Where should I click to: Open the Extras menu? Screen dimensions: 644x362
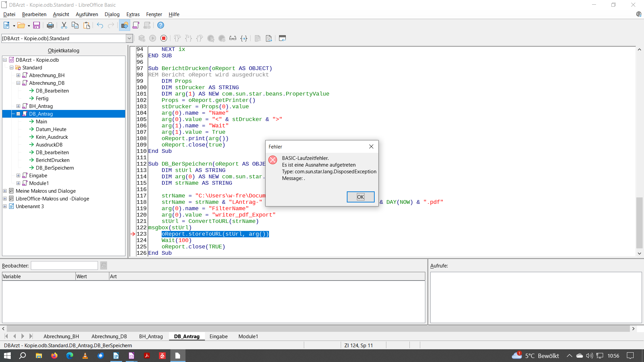point(133,14)
